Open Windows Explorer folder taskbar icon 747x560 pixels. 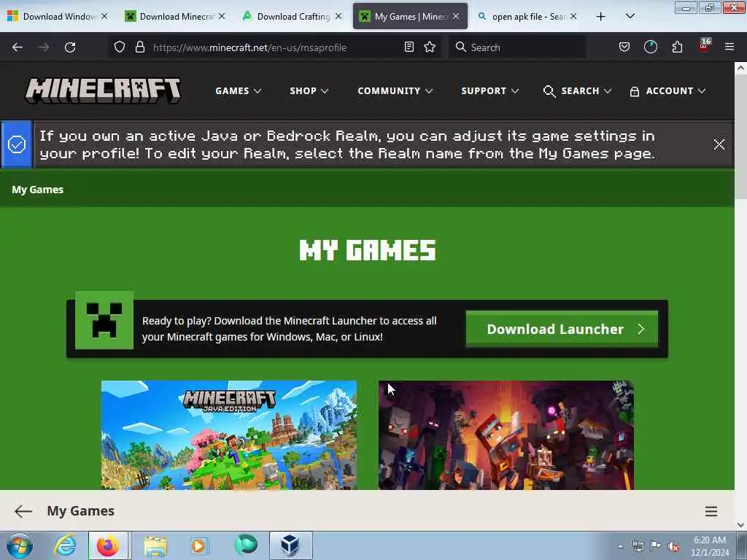point(155,546)
